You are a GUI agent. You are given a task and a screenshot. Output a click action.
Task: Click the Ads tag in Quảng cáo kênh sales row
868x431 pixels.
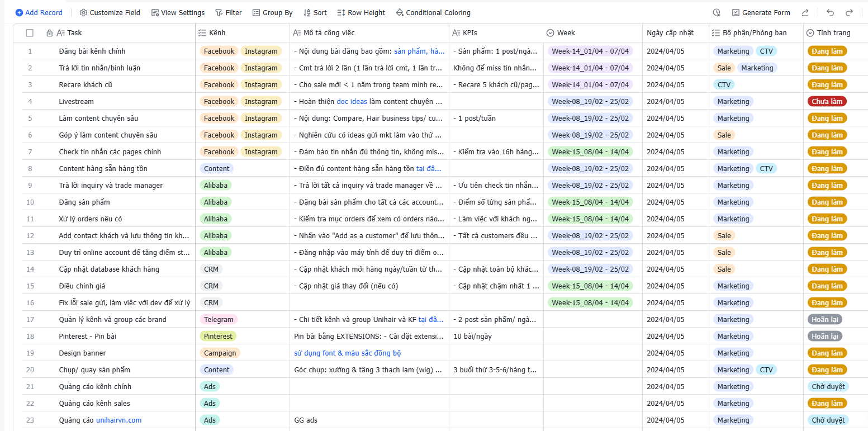[x=210, y=403]
